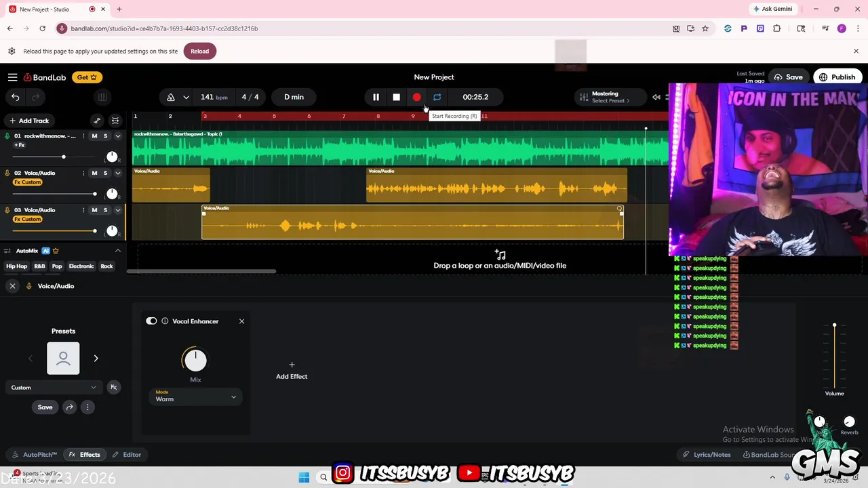This screenshot has height=488, width=868.
Task: Expand track 02 chevron dropdown
Action: 117,173
